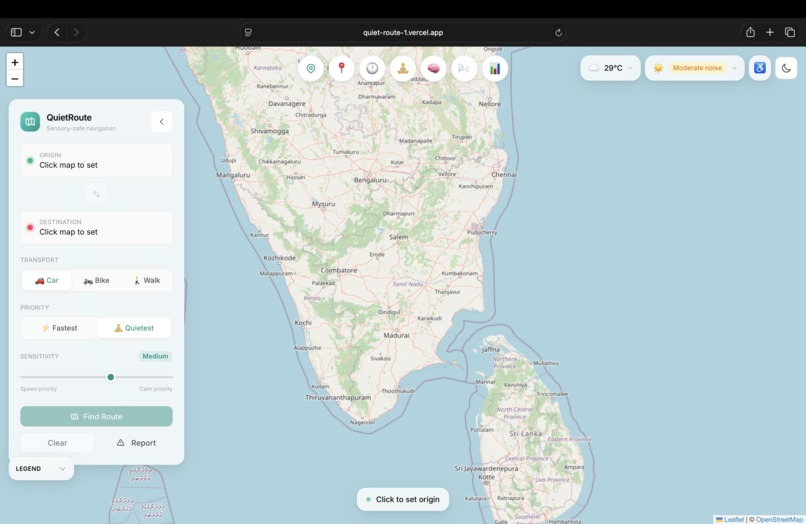Screen dimensions: 806x524
Task: Click the QuietRoute logo icon
Action: click(x=30, y=122)
